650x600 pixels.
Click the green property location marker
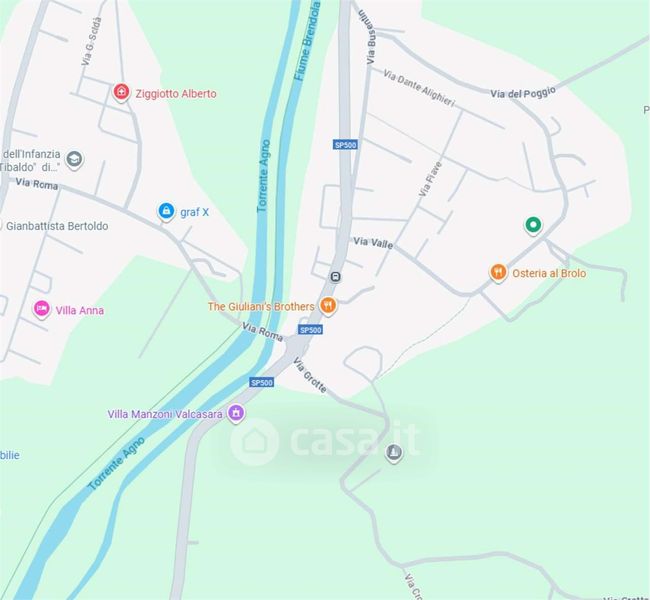(x=533, y=225)
